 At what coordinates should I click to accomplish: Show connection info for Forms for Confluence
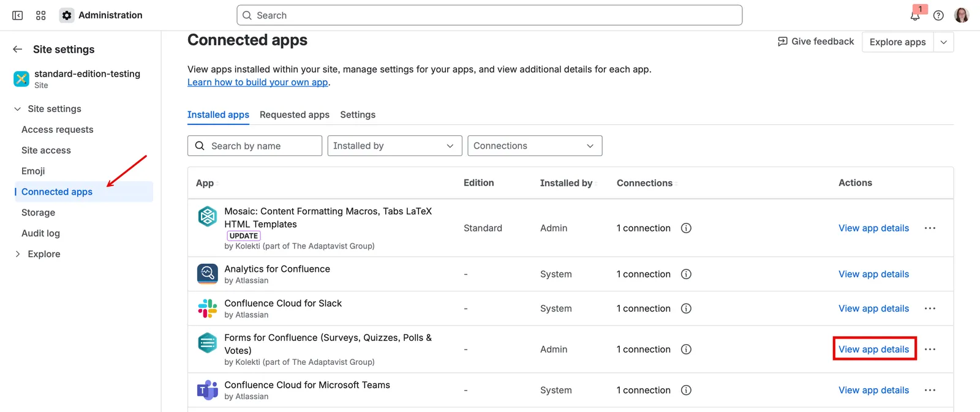click(686, 349)
